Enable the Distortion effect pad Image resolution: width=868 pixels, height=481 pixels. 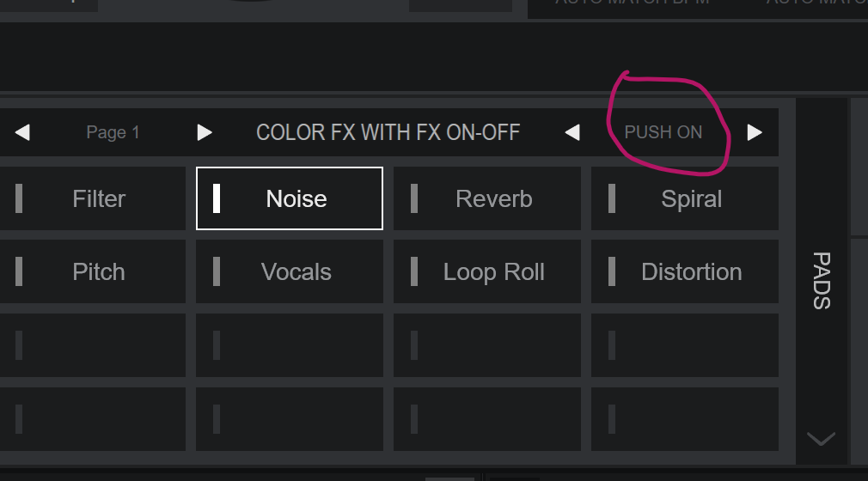pyautogui.click(x=685, y=271)
